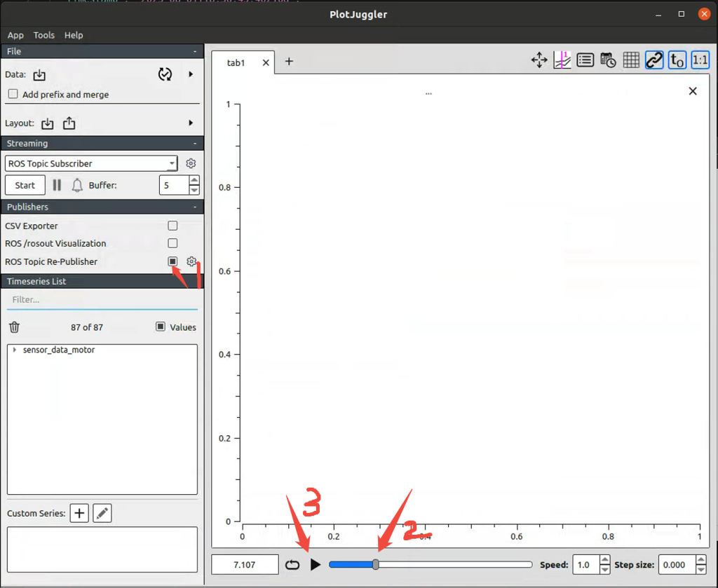Click the Timeseries List header
Screen dimensions: 718x588
coord(102,281)
